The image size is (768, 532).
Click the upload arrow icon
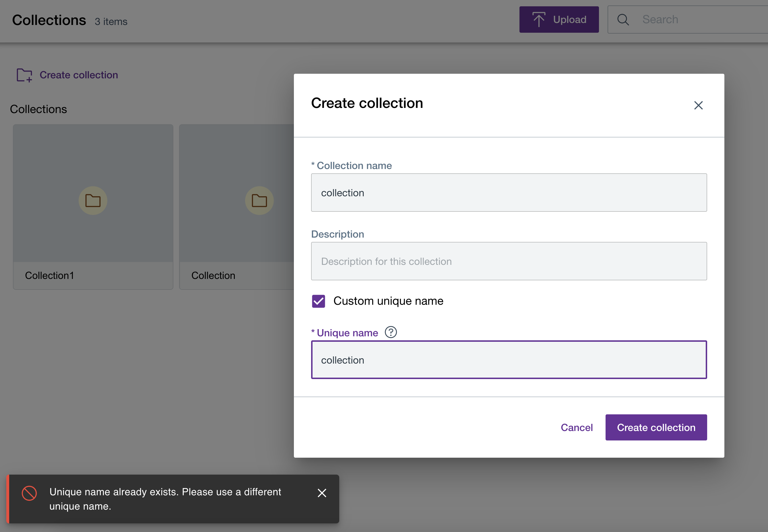click(538, 19)
